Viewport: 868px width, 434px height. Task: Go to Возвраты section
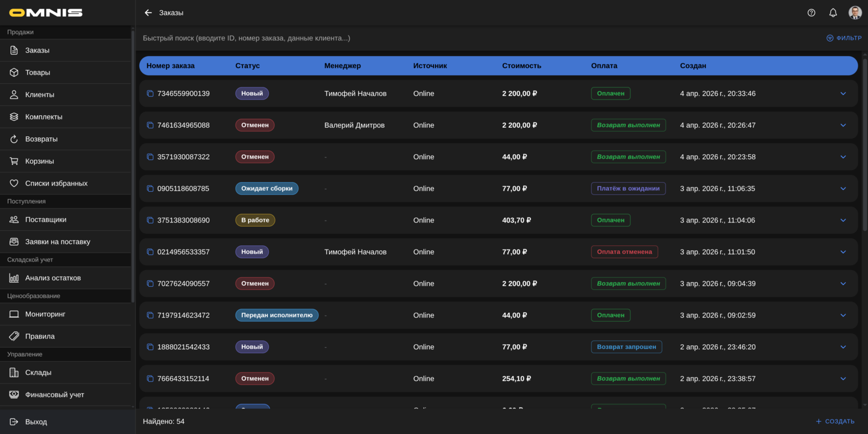[41, 139]
